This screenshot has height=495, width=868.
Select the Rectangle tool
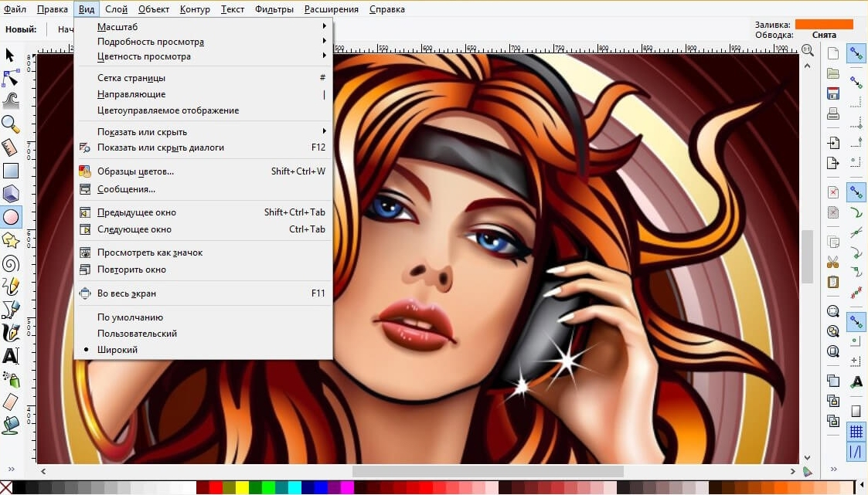[x=11, y=171]
